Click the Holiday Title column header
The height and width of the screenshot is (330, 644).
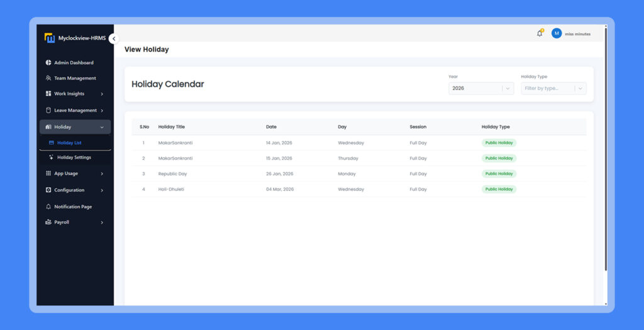point(171,127)
